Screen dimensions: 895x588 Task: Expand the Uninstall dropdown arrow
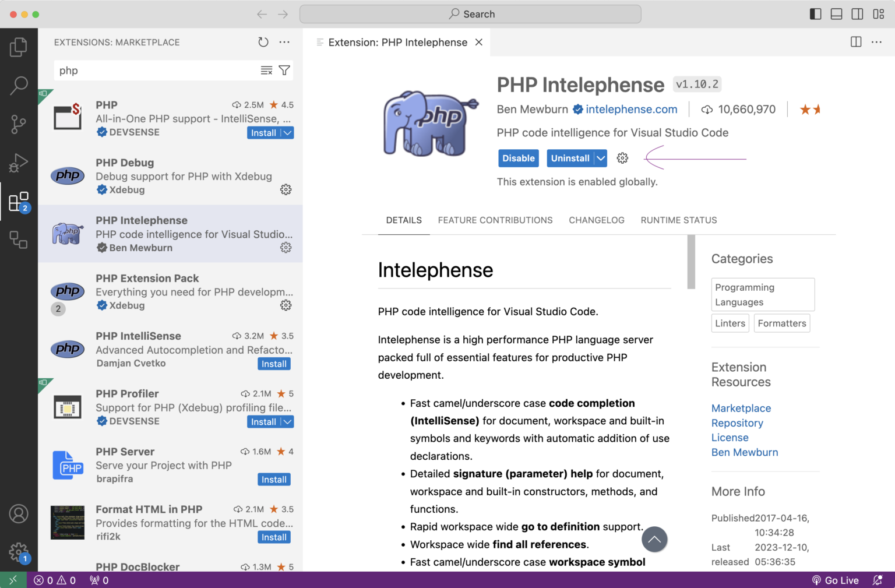600,158
